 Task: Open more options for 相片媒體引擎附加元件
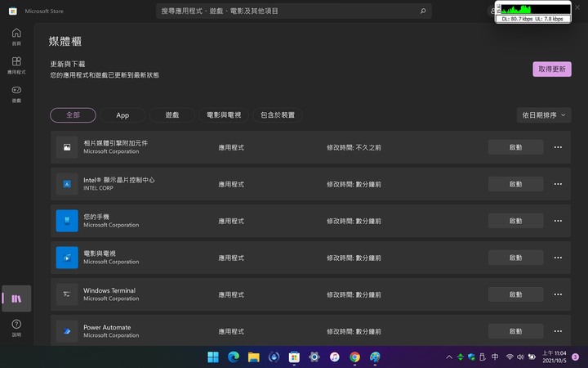558,147
